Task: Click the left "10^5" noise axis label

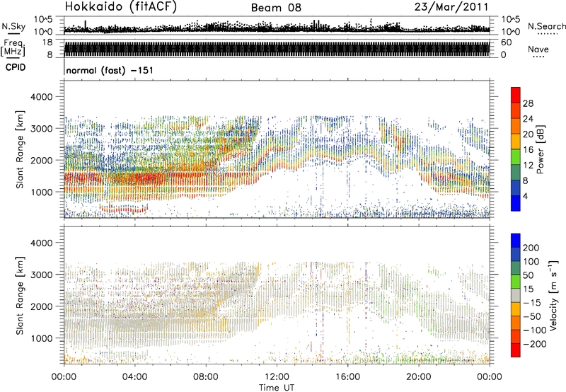Action: click(43, 20)
